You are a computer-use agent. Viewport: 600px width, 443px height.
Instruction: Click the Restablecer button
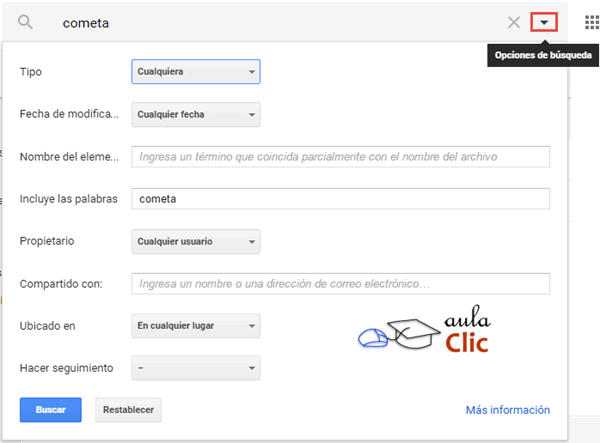click(128, 410)
